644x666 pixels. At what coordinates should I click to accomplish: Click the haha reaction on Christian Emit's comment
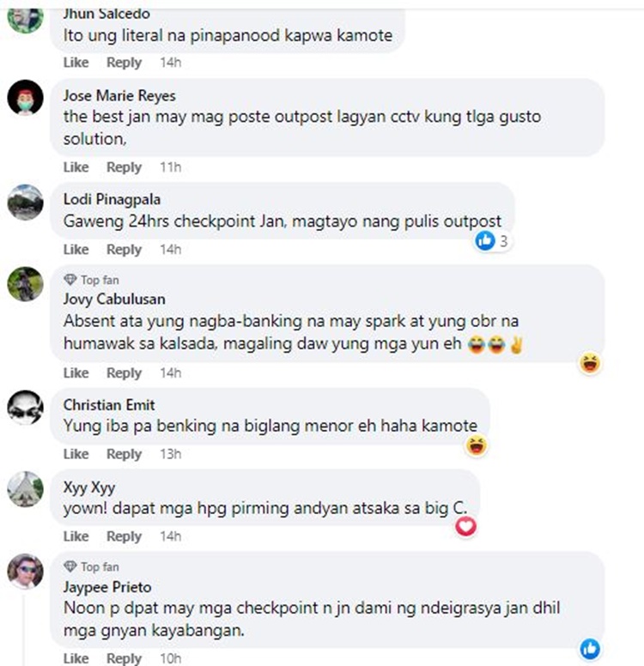click(476, 445)
